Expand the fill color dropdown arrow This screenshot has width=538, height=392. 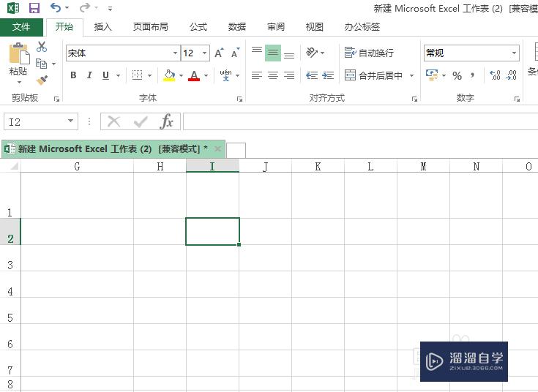pos(181,75)
